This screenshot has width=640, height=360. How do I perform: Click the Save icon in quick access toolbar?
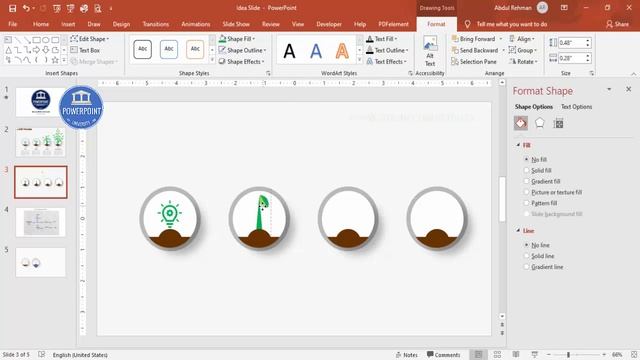[12, 8]
